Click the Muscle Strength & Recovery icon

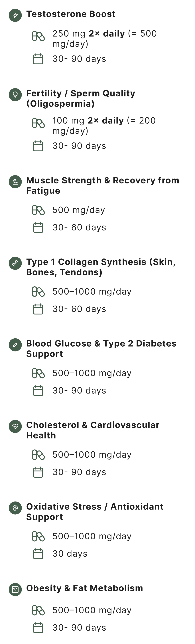15,182
